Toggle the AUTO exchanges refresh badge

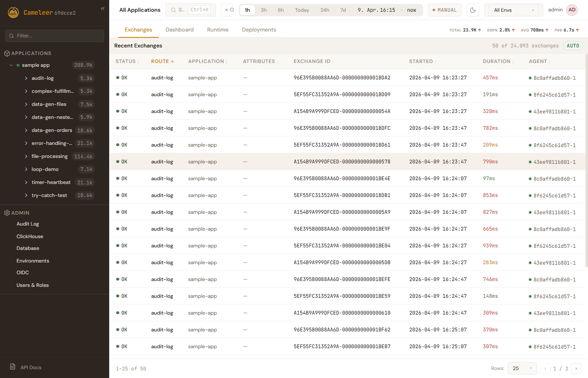point(572,46)
